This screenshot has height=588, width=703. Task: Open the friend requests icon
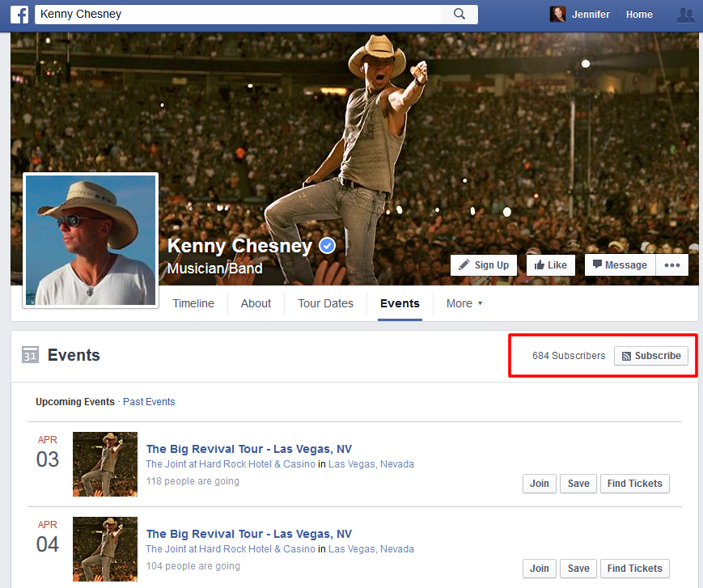click(685, 15)
